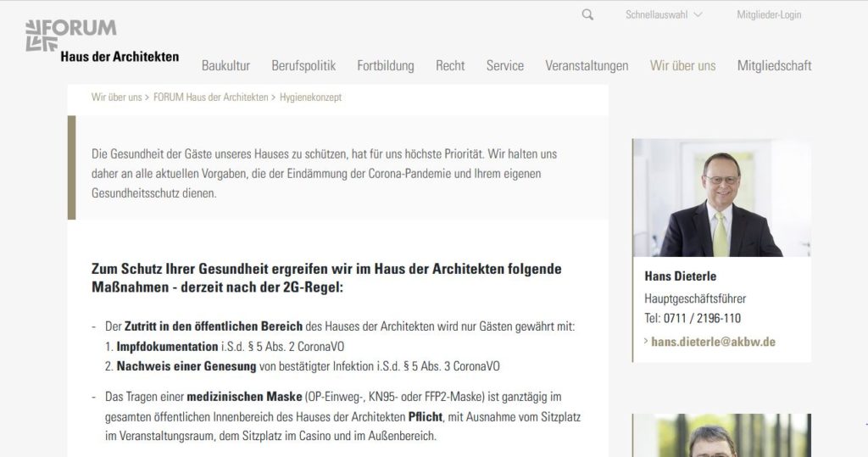Open the FORUM Haus der Architekten logo
This screenshot has width=868, height=457.
click(103, 42)
